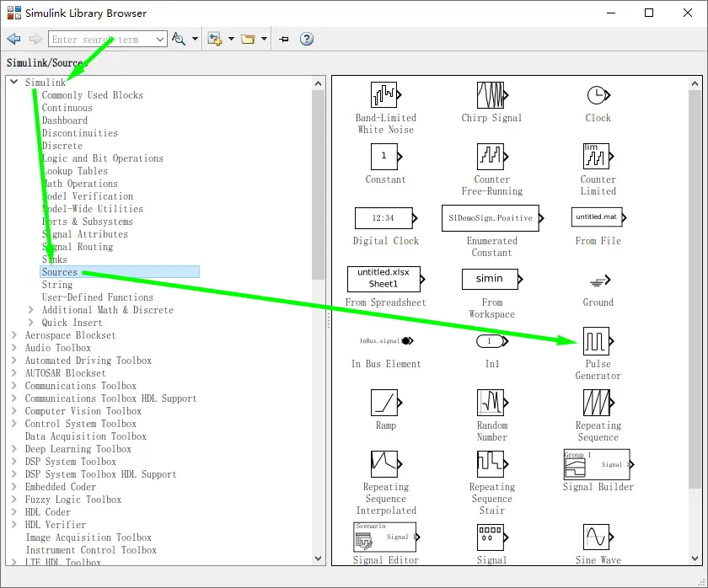Image resolution: width=708 pixels, height=588 pixels.
Task: Click the library tree scroll-up arrow
Action: (319, 83)
